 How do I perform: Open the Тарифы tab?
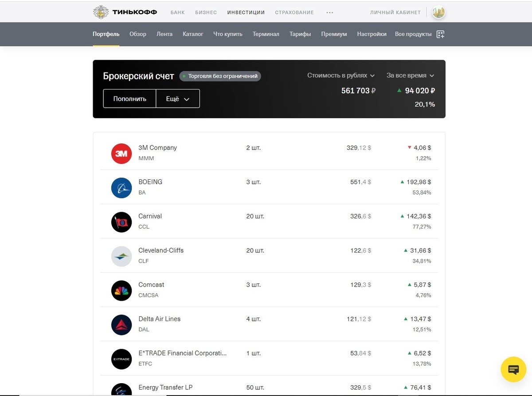pyautogui.click(x=300, y=34)
